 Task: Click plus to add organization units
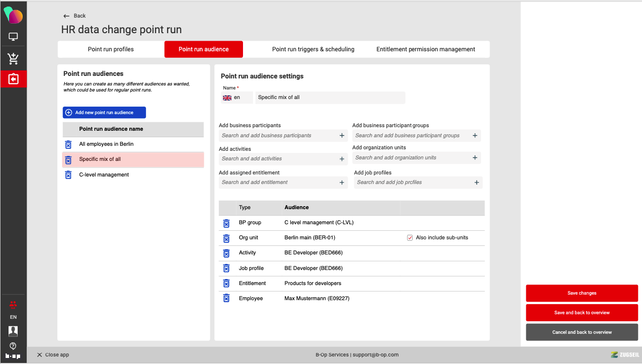(474, 158)
